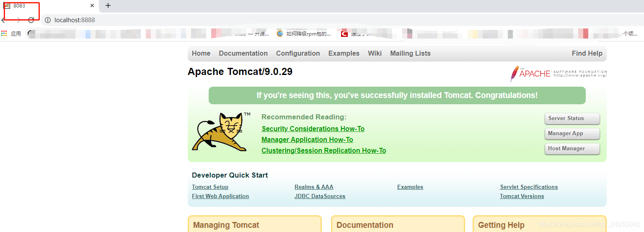Screen dimensions: 644x232
Task: Open the Examples link under Developer Quick Start
Action: click(x=410, y=187)
